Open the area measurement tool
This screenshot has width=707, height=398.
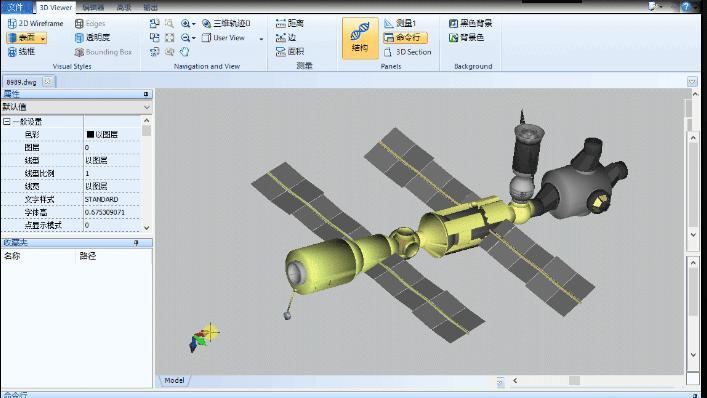tap(289, 52)
